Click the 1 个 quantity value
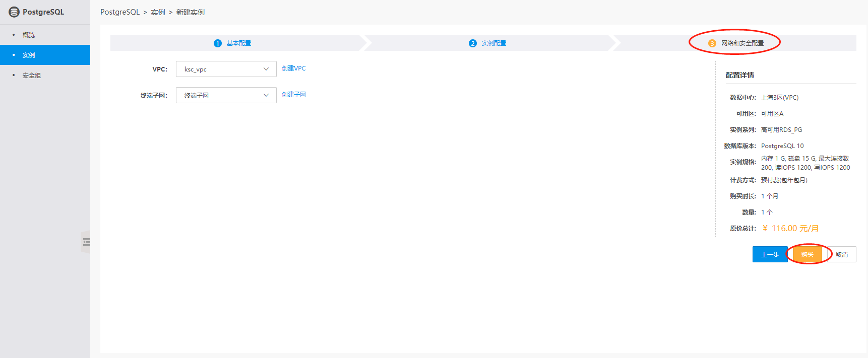This screenshot has width=868, height=358. point(767,212)
